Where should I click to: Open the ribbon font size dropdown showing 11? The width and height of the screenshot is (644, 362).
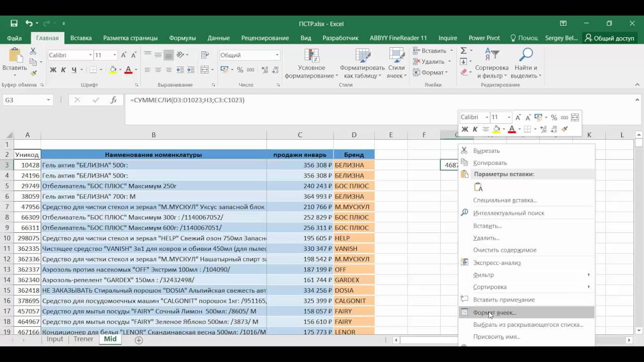[115, 55]
